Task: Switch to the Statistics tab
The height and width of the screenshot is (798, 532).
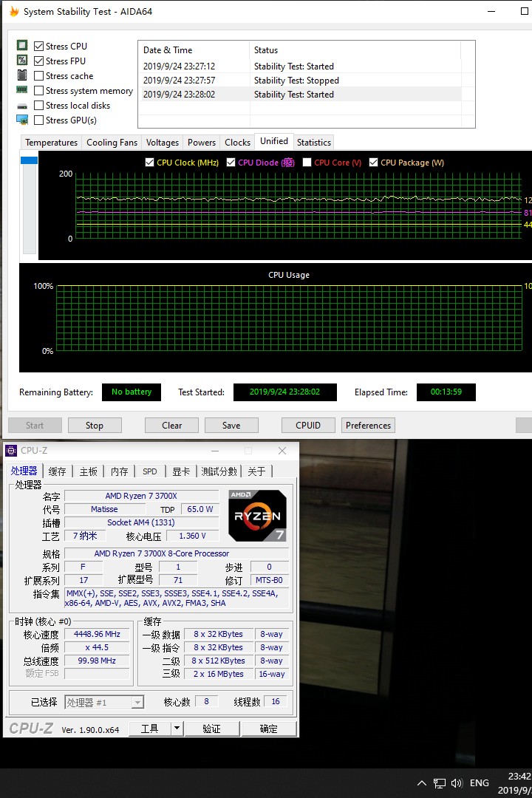Action: tap(314, 143)
